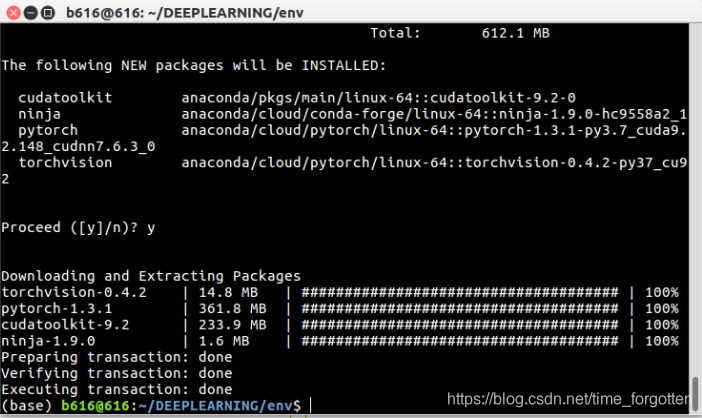
Task: Click 'ninja-1.9.0' download row name
Action: (48, 341)
